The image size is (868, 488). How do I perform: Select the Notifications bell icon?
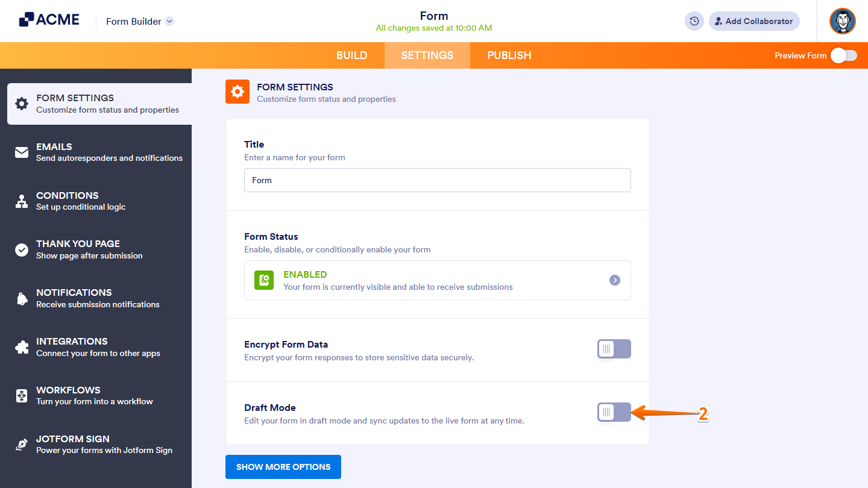pyautogui.click(x=22, y=298)
